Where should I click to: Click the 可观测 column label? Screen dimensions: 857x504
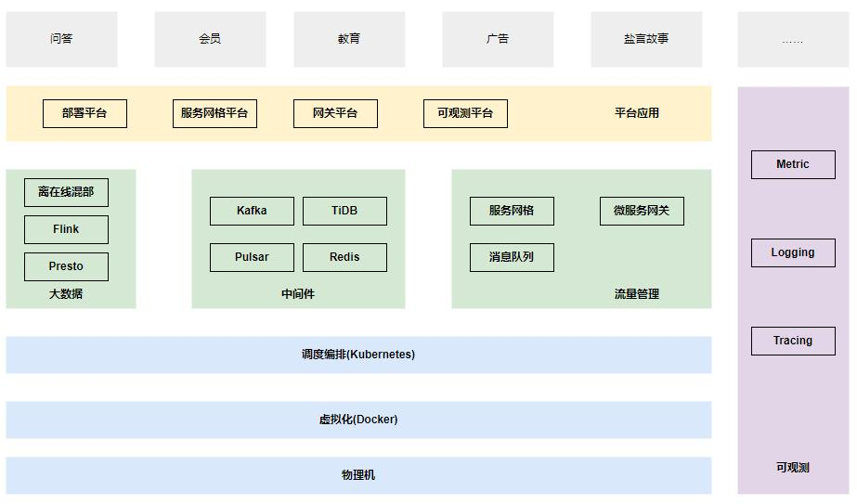tap(793, 468)
